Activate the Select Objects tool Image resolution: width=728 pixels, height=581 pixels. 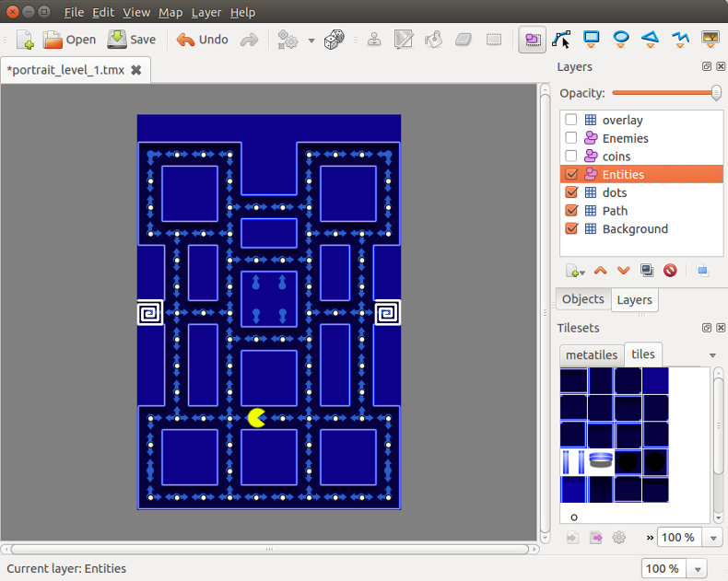coord(532,40)
